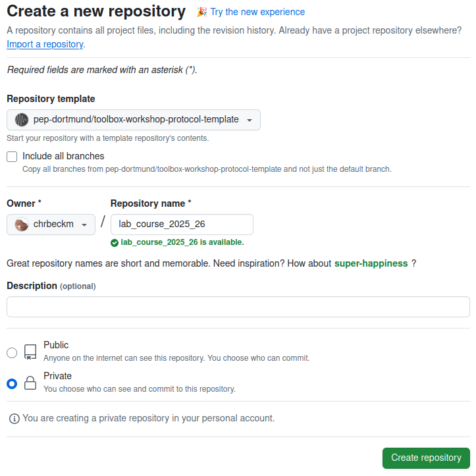Select the Private visibility radio button

[12, 384]
